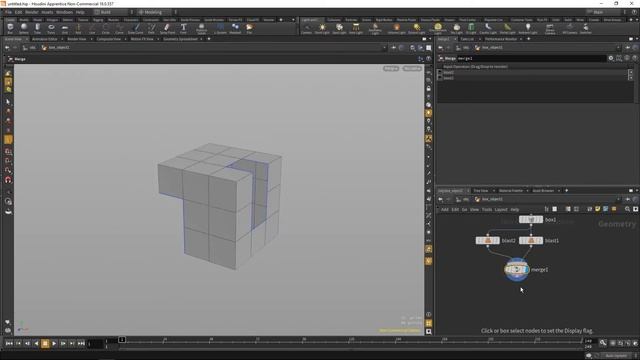The image size is (640, 360).
Task: Add a Caustic Light from shelf
Action: point(488,29)
